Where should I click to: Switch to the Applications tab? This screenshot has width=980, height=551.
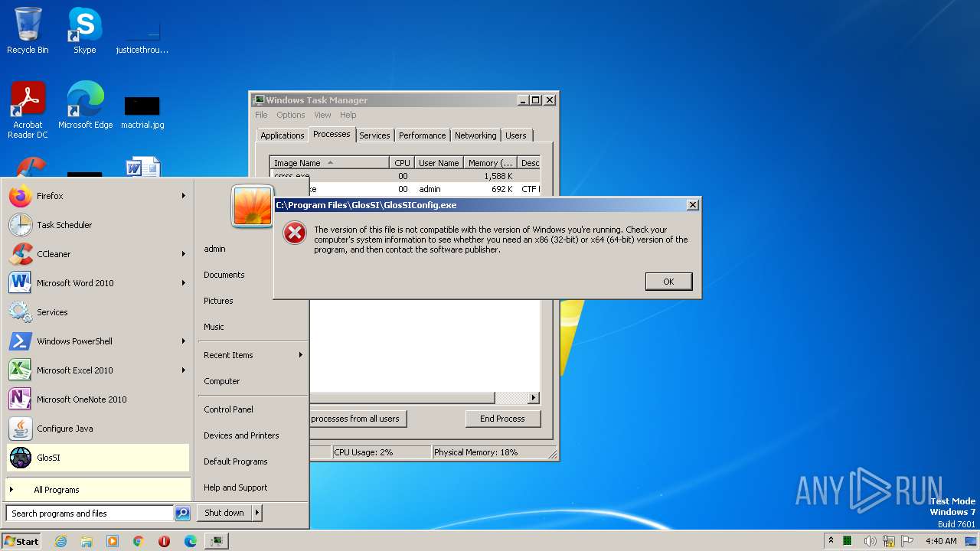click(x=283, y=135)
